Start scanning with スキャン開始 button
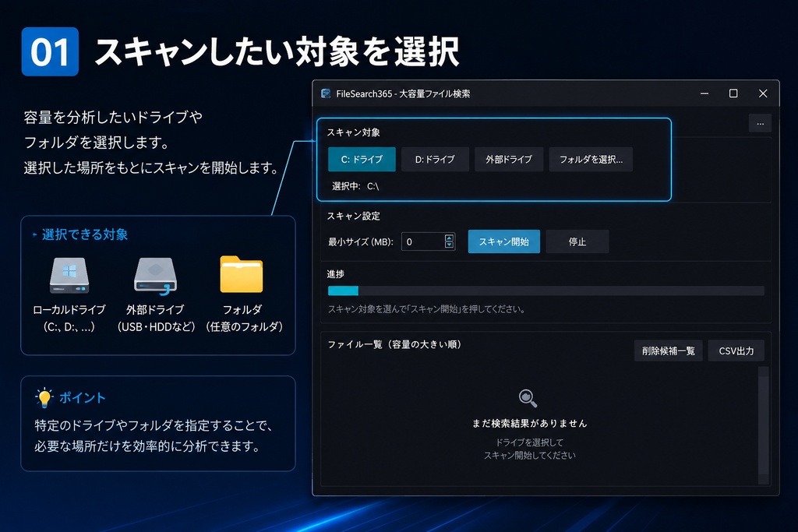798x532 pixels. pyautogui.click(x=504, y=241)
